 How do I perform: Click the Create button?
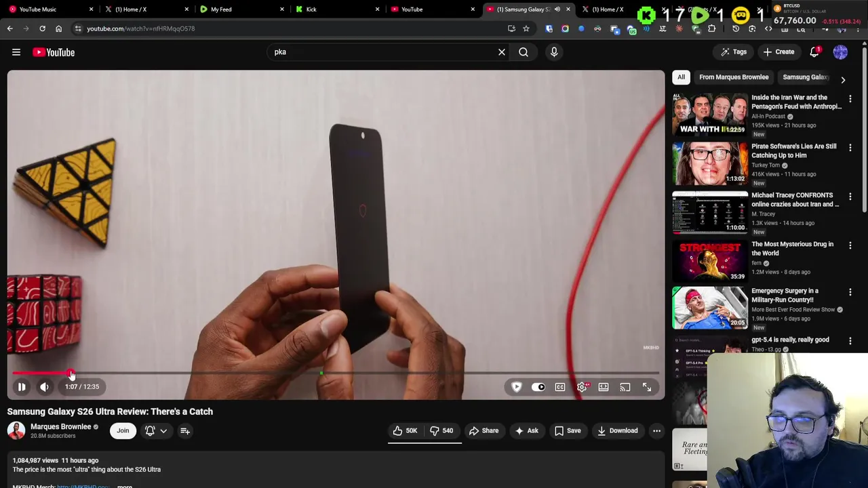pos(778,52)
